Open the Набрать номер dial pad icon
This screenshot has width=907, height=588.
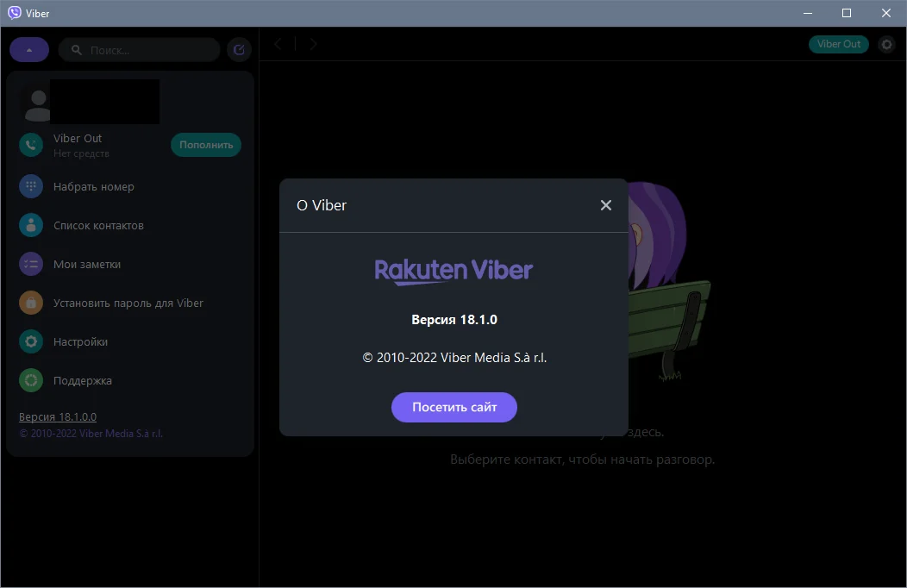31,186
